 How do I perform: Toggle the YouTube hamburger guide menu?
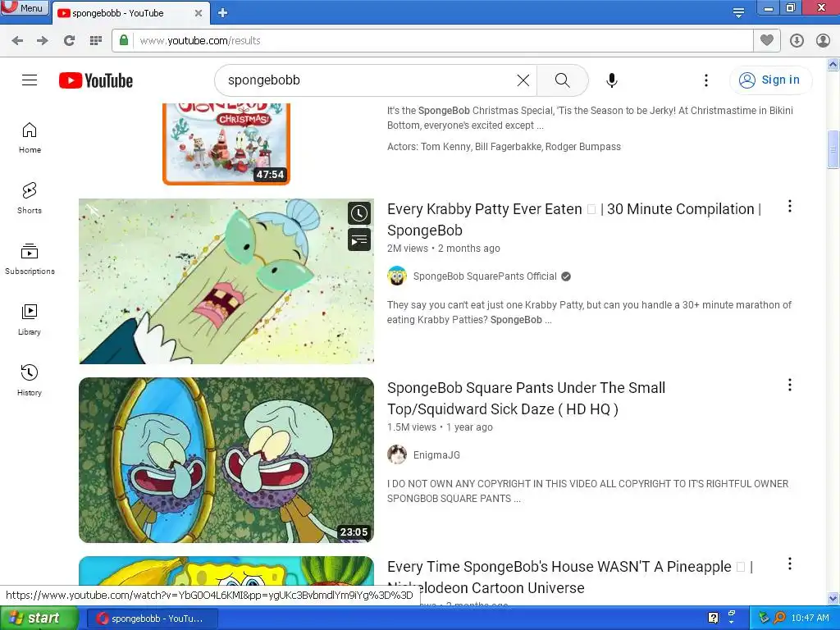30,80
